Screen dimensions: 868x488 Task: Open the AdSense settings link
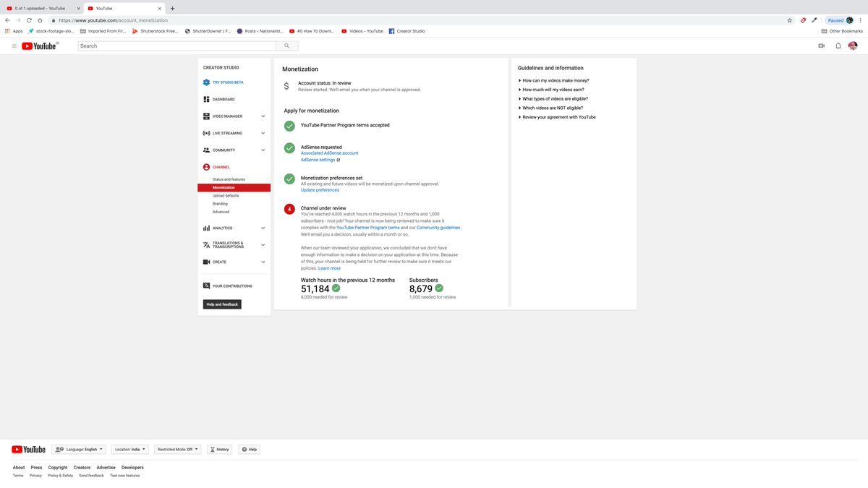(320, 160)
